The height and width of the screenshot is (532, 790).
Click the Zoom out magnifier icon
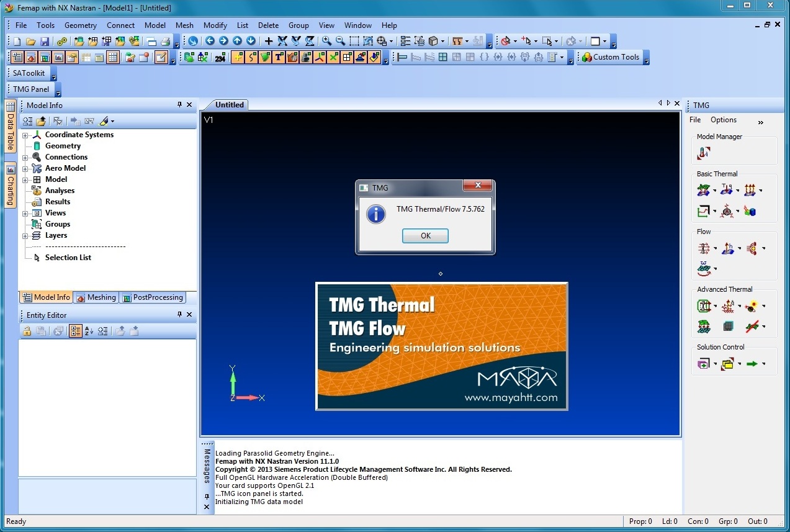(x=340, y=42)
